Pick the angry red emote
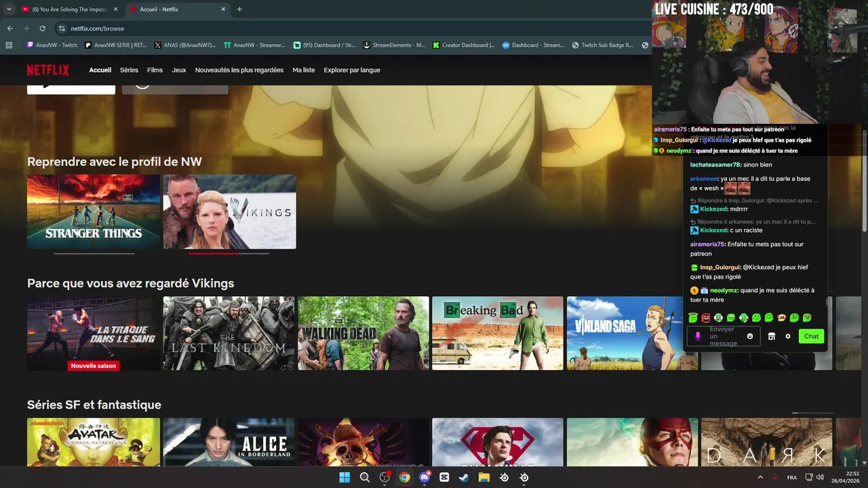Image resolution: width=868 pixels, height=488 pixels. [705, 317]
